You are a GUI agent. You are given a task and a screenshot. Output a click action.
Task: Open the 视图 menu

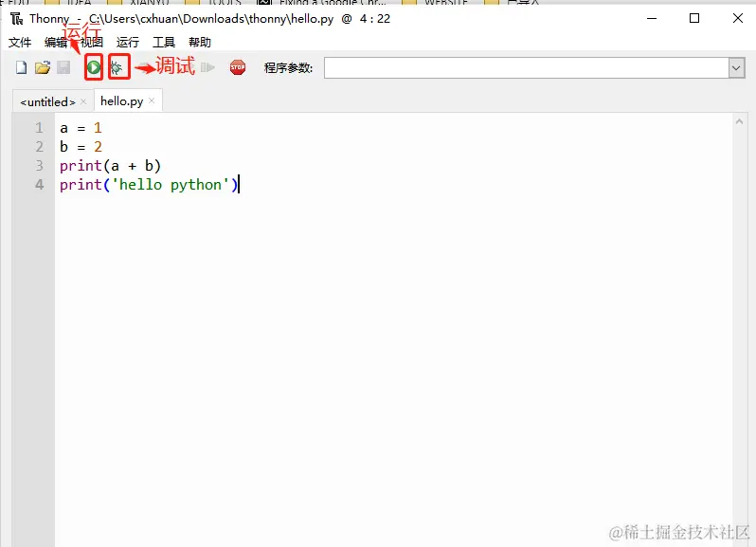click(92, 43)
